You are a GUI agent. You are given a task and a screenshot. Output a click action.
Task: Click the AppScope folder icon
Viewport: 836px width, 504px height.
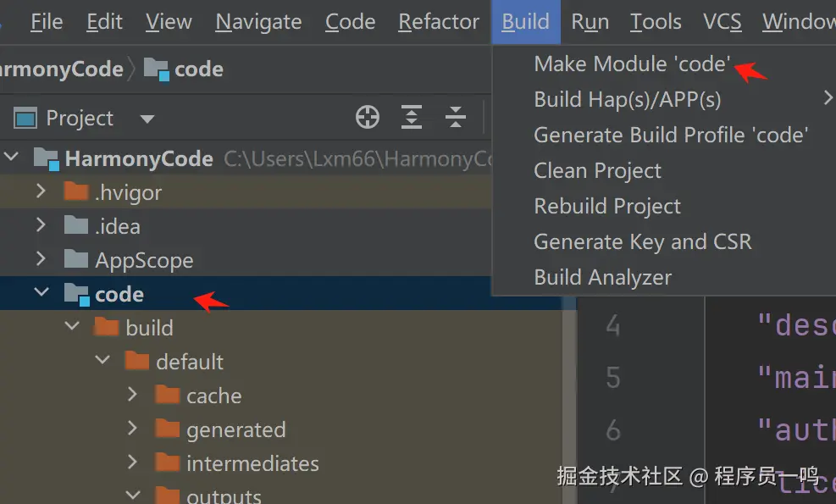click(x=76, y=260)
